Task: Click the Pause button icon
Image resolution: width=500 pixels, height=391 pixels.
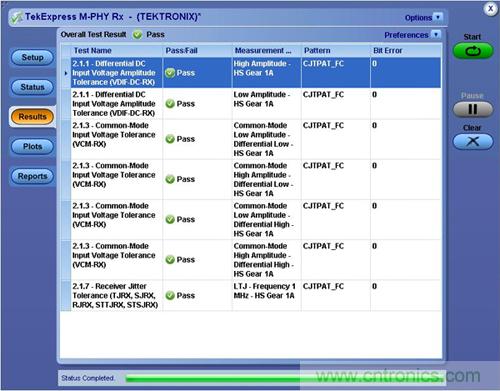Action: point(473,109)
